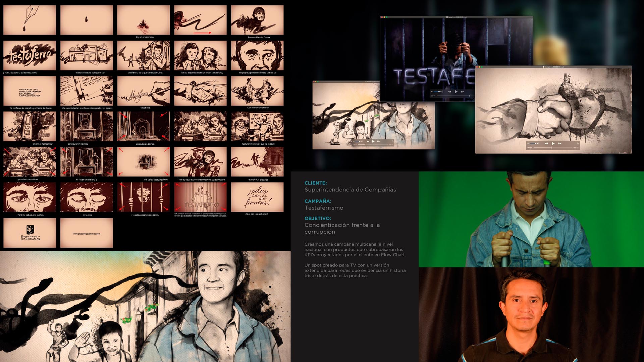Adjust volume slider in handshake video player
The width and height of the screenshot is (644, 362).
(x=533, y=143)
